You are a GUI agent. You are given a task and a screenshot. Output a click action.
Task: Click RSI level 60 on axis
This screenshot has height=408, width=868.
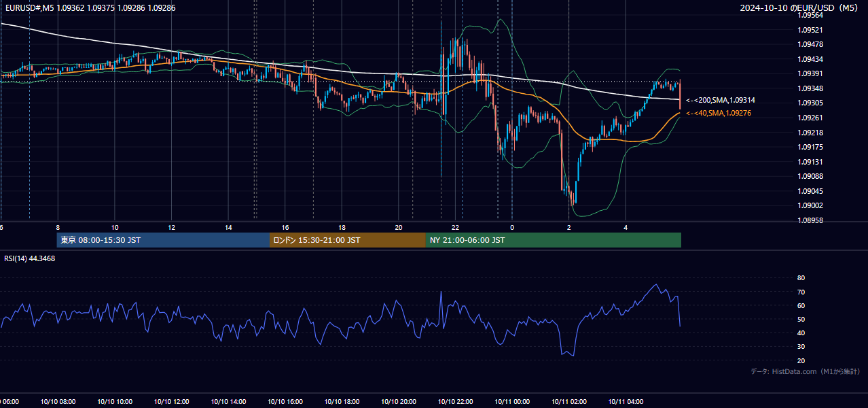(801, 305)
